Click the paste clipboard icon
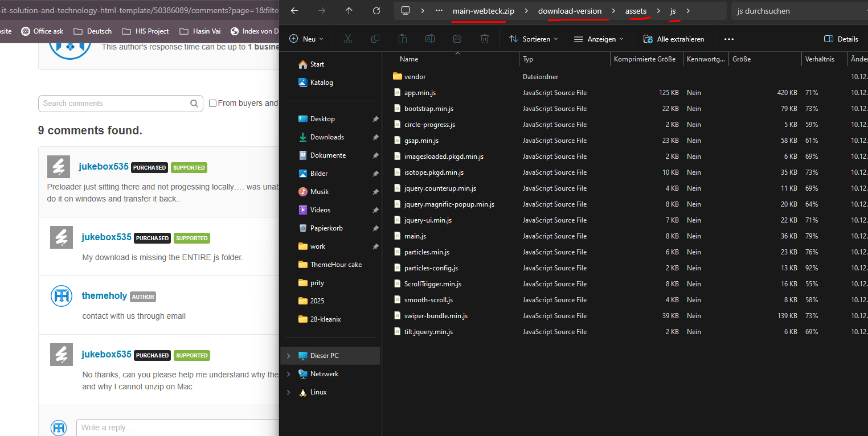The height and width of the screenshot is (436, 868). [403, 39]
